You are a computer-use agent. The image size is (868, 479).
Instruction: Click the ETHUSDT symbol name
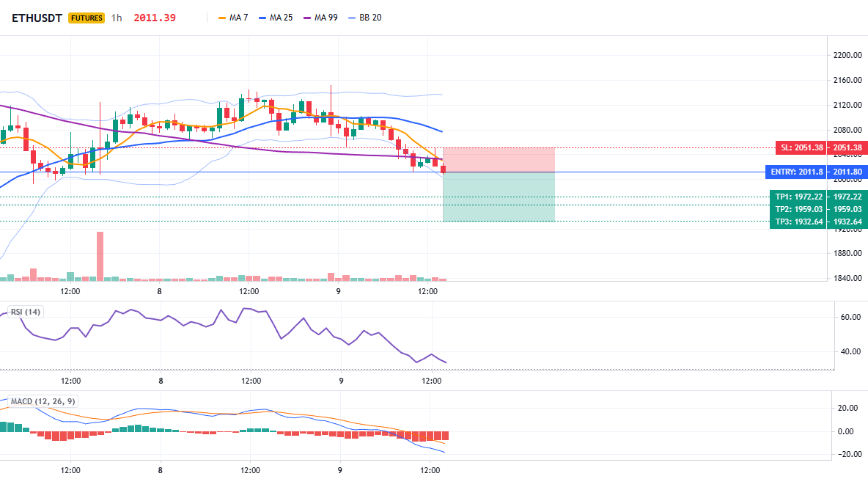click(x=37, y=18)
